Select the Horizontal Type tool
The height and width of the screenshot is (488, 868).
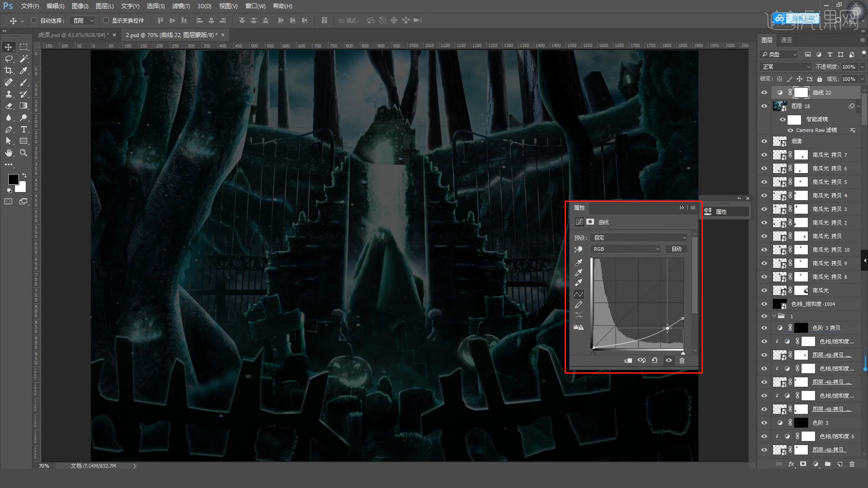(x=24, y=130)
